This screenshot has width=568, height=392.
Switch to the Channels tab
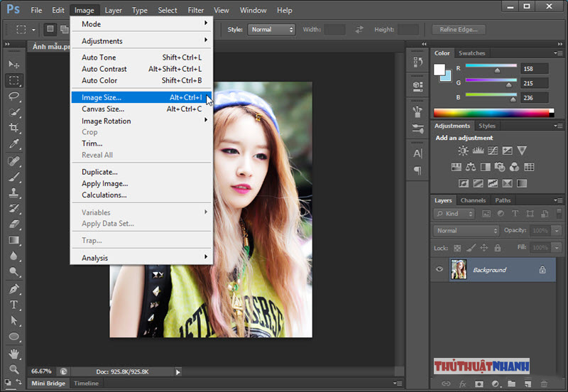[473, 200]
